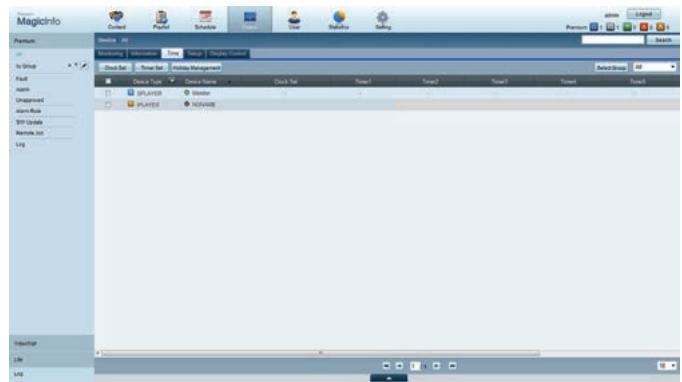Image resolution: width=682 pixels, height=382 pixels.
Task: Select the Time tab
Action: (x=173, y=54)
